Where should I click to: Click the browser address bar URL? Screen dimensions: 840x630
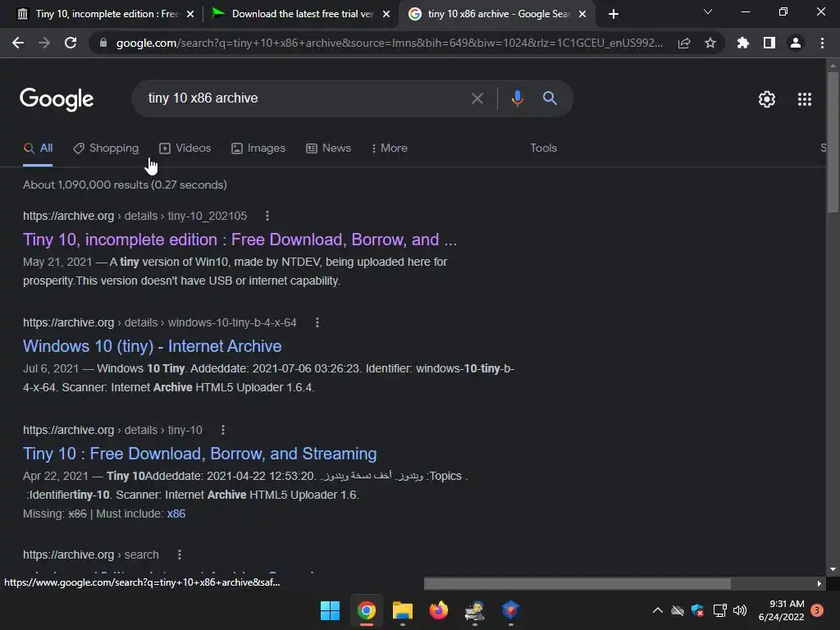pyautogui.click(x=390, y=43)
